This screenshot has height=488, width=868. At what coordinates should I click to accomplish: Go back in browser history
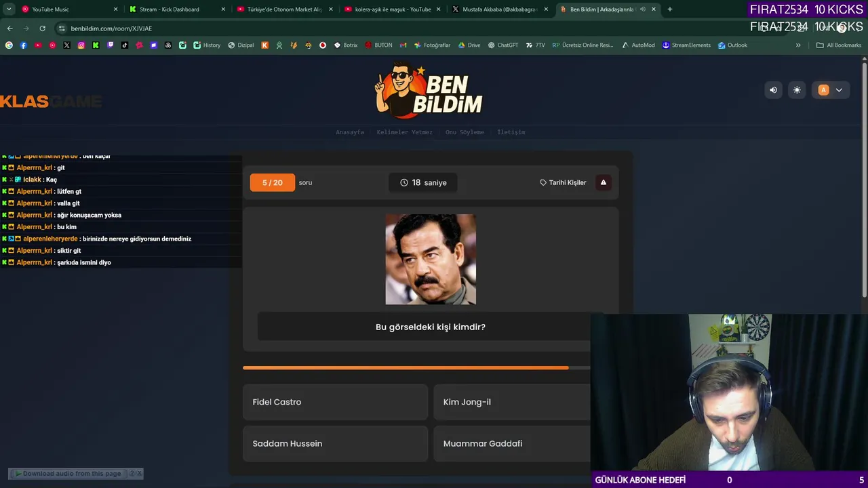[9, 28]
